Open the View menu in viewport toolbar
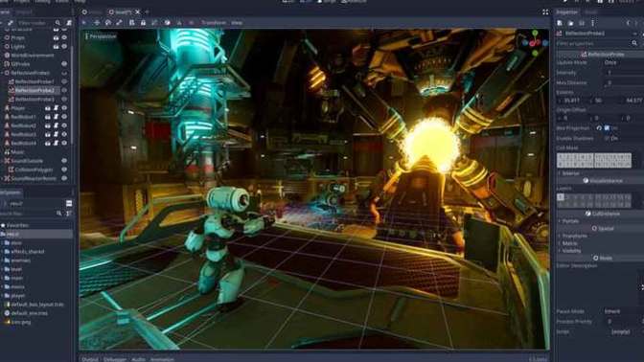Image resolution: width=644 pixels, height=362 pixels. [237, 23]
